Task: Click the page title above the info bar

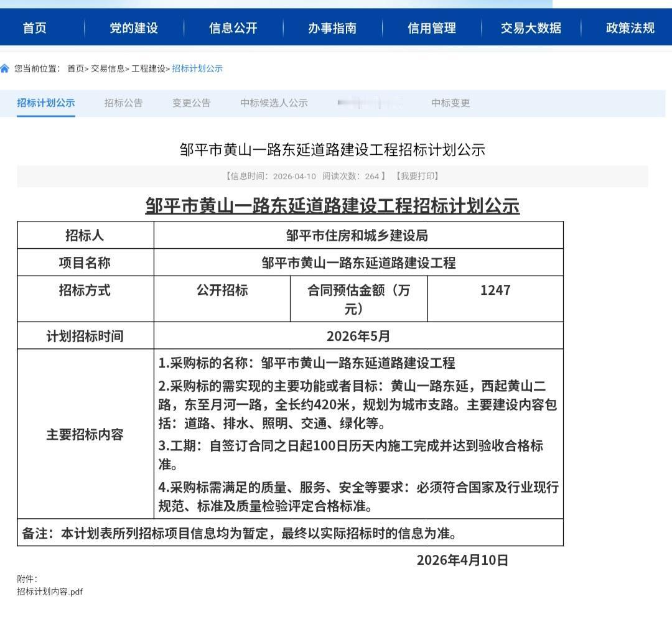Action: tap(332, 149)
